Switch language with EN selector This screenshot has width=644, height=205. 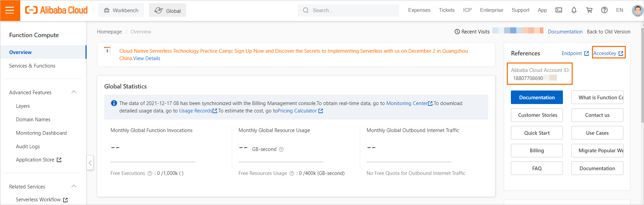coord(619,10)
